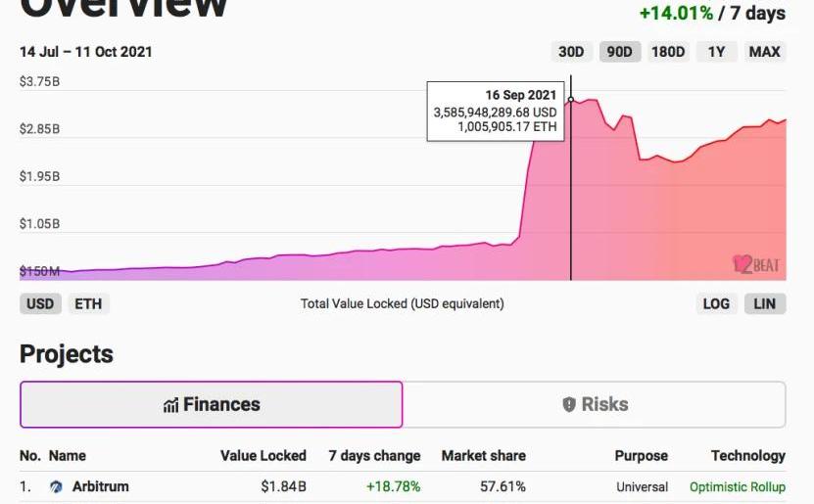Set chart range to 180D

click(668, 52)
